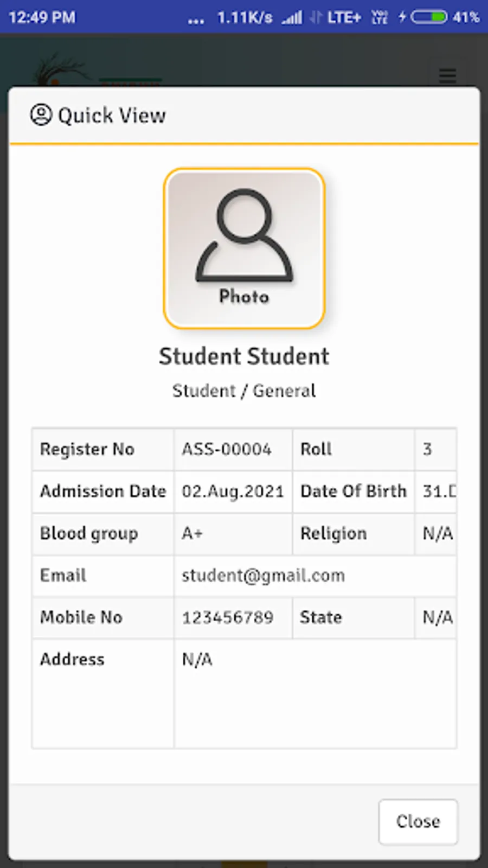Click the Address N/A cell

pos(315,693)
